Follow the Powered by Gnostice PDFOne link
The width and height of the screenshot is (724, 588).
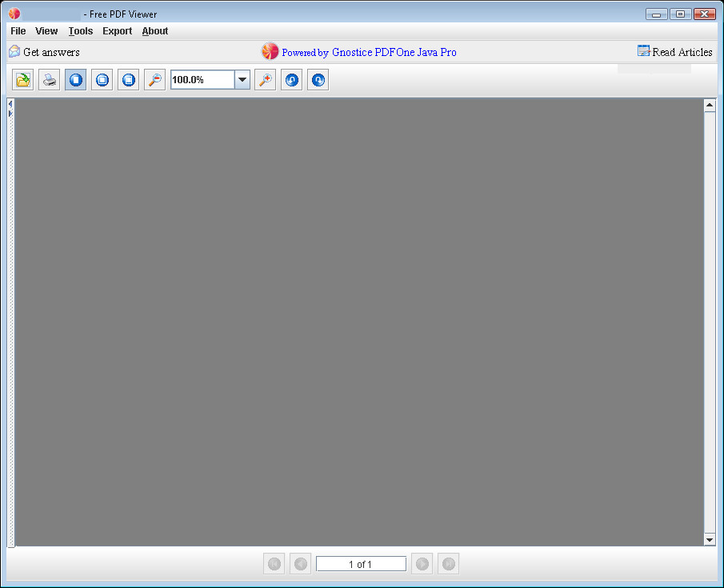click(x=358, y=52)
